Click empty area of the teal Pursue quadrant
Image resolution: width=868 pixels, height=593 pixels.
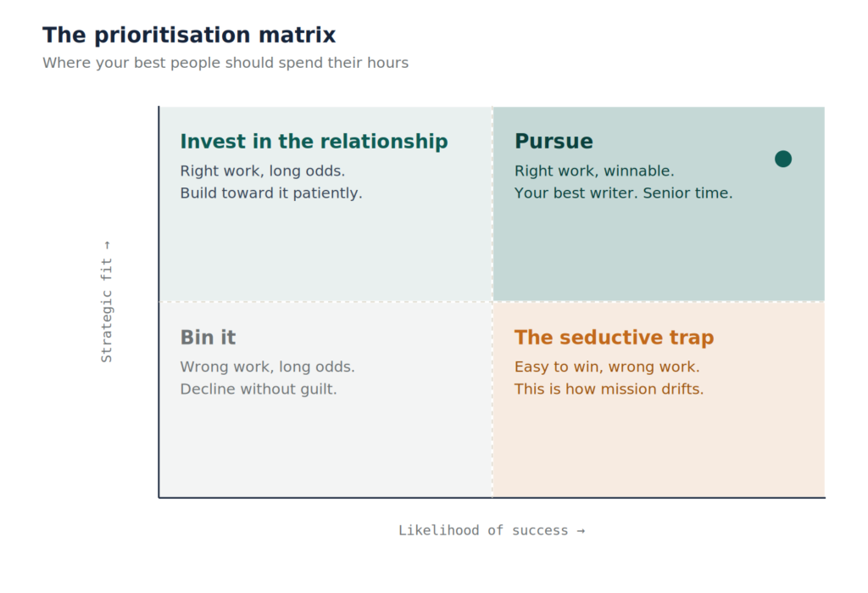659,252
